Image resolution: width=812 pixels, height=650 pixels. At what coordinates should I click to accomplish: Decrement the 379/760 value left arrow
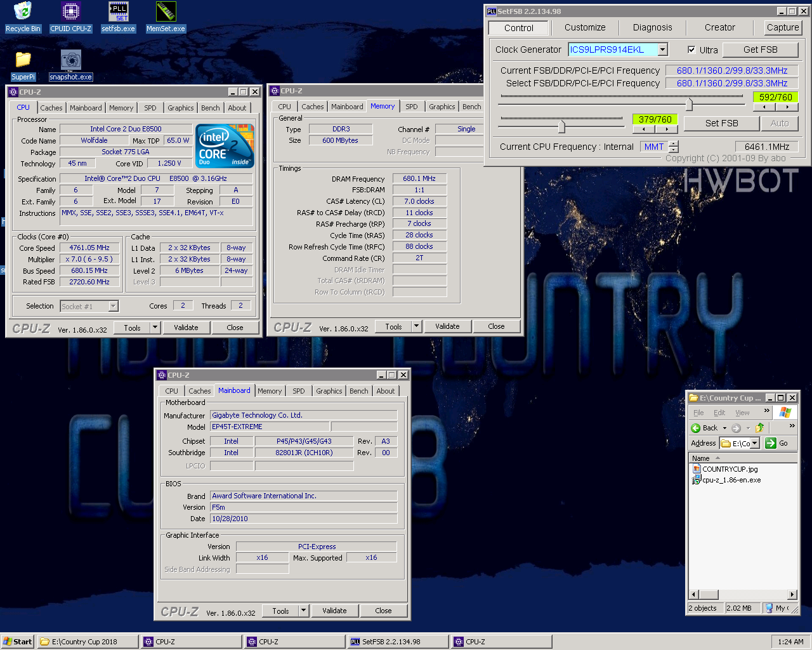[644, 129]
